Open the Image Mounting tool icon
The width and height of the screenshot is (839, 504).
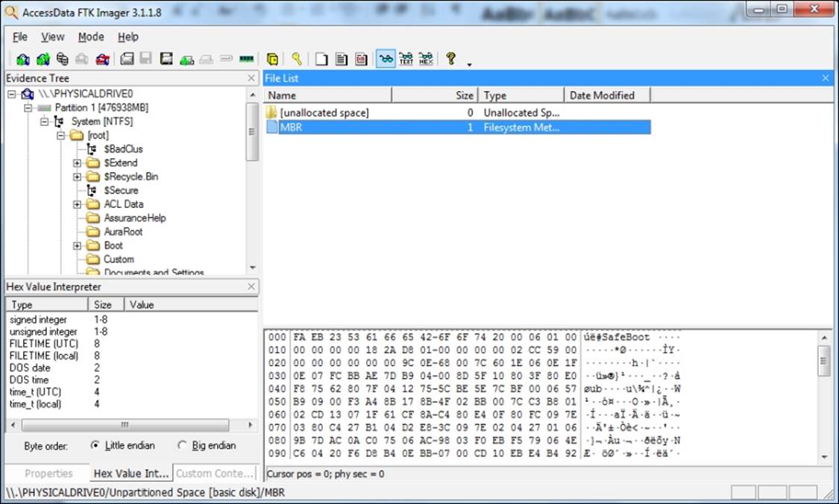point(63,59)
